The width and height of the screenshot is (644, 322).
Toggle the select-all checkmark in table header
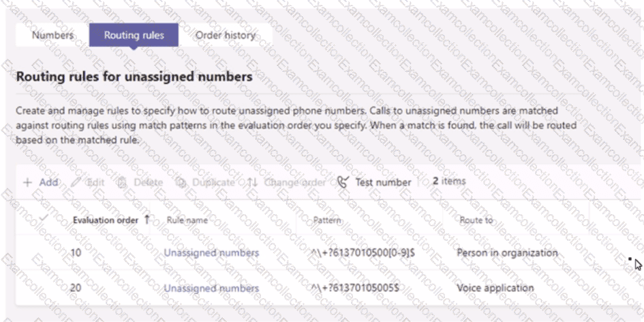44,218
